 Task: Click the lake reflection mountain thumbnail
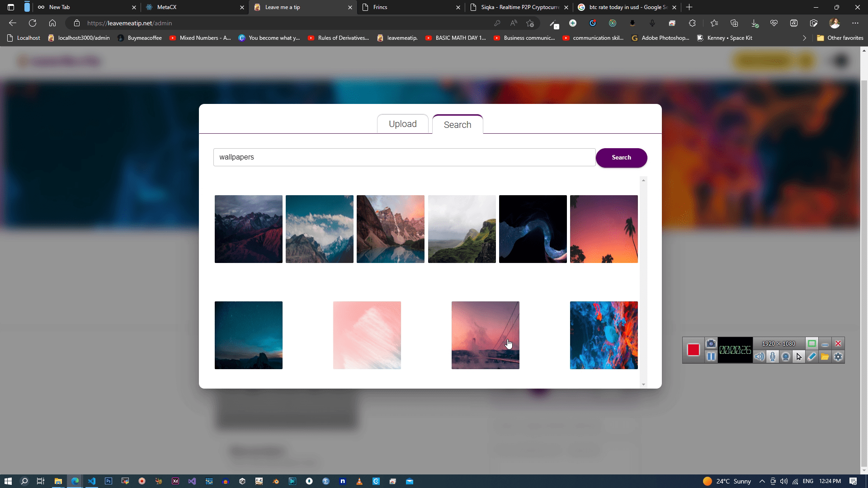(391, 229)
